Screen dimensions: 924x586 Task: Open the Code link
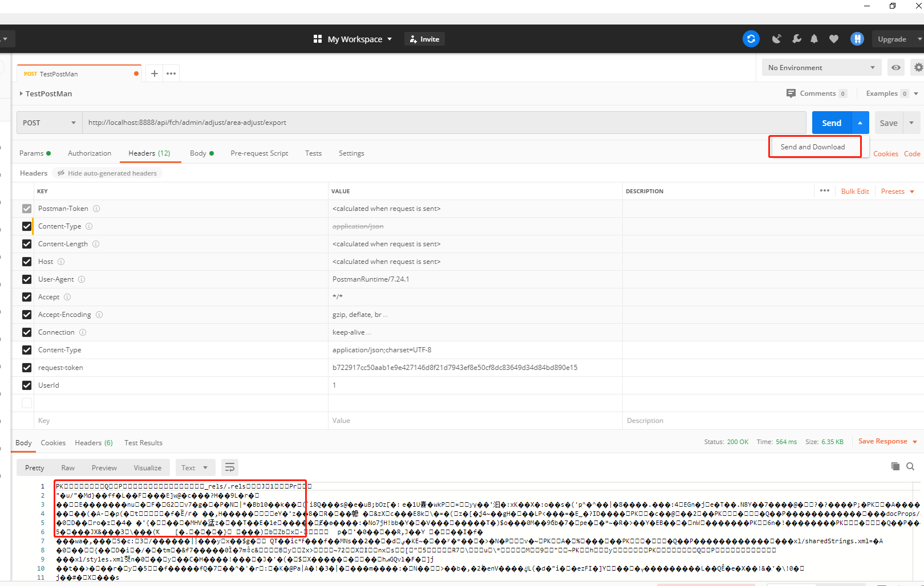pyautogui.click(x=912, y=154)
